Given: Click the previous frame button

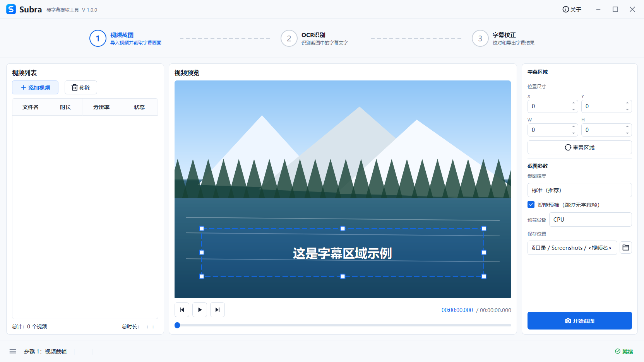Looking at the screenshot, I should [x=182, y=310].
